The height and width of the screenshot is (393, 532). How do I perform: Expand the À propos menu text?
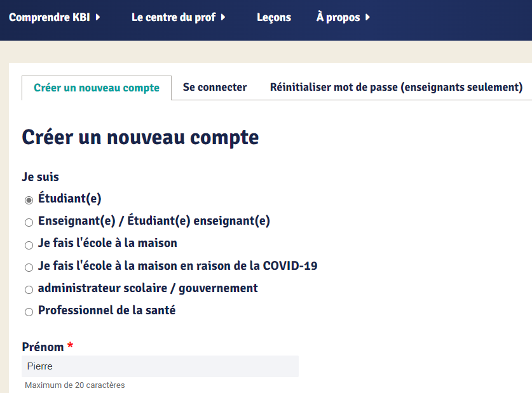tap(338, 18)
